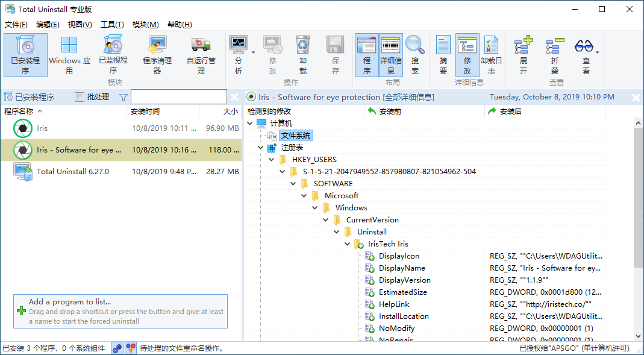Sort by 程序名称 column header
644x355 pixels.
[x=64, y=112]
